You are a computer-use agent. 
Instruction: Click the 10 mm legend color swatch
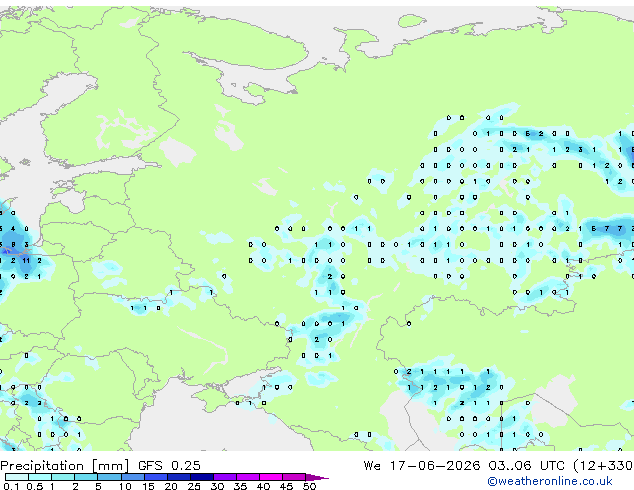(x=133, y=477)
